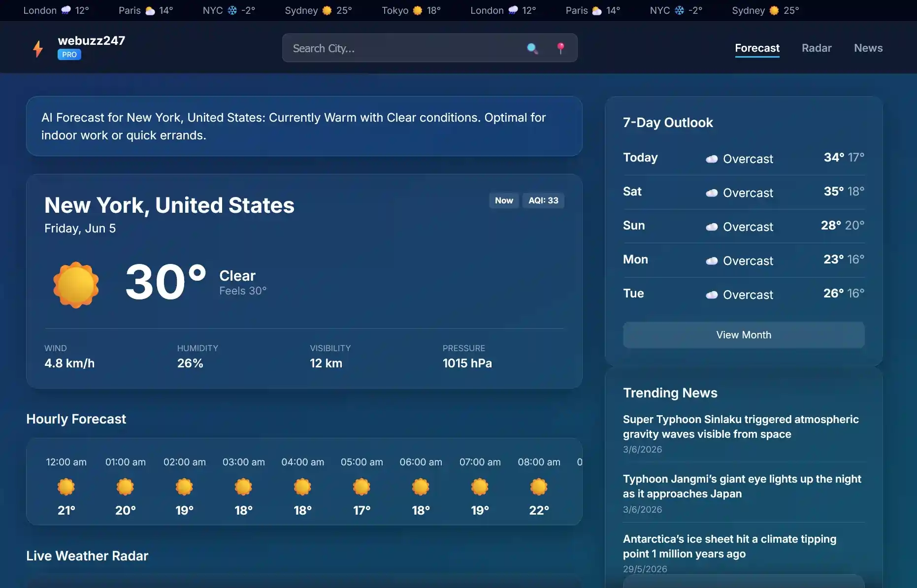917x588 pixels.
Task: Click the sun icon under 06:00 am
Action: tap(421, 487)
